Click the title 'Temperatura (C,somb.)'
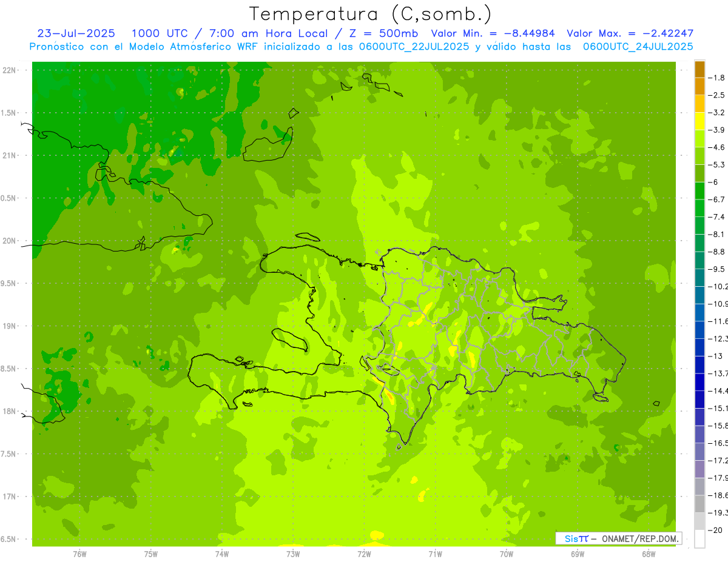Image resolution: width=728 pixels, height=562 pixels. click(x=370, y=14)
